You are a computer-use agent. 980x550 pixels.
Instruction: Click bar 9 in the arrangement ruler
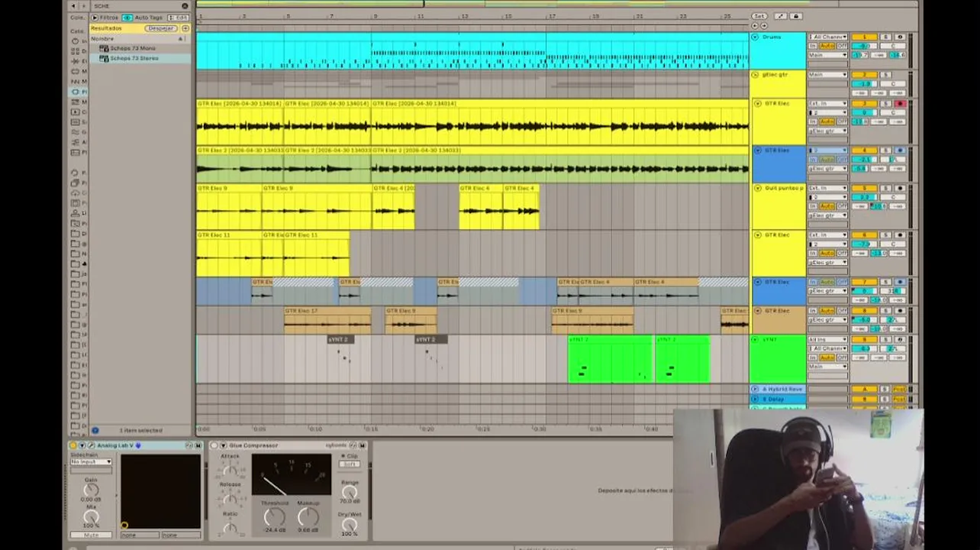tap(375, 16)
